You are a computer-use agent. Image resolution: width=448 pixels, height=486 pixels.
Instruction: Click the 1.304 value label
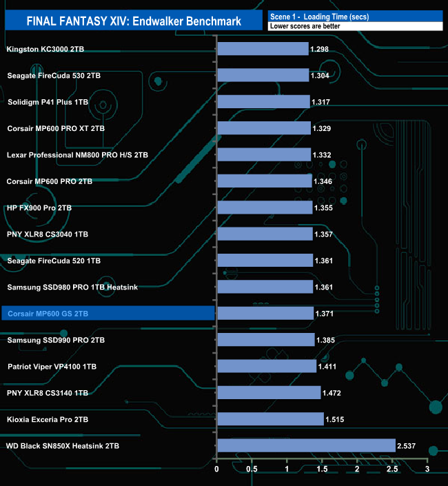320,75
